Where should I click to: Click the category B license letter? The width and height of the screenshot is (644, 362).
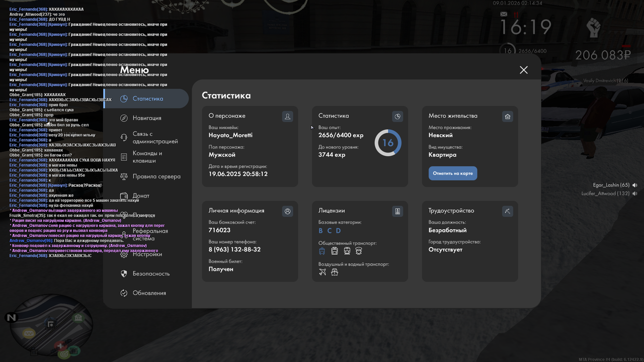(x=321, y=231)
